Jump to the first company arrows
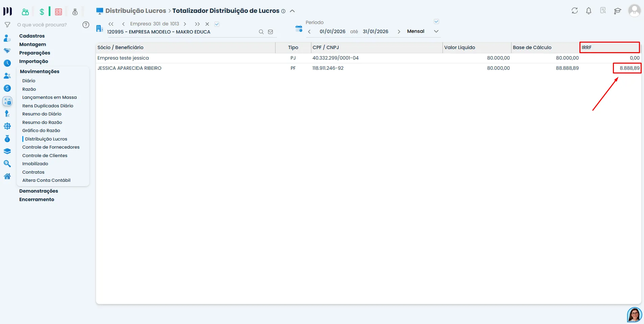Image resolution: width=644 pixels, height=324 pixels. [111, 24]
